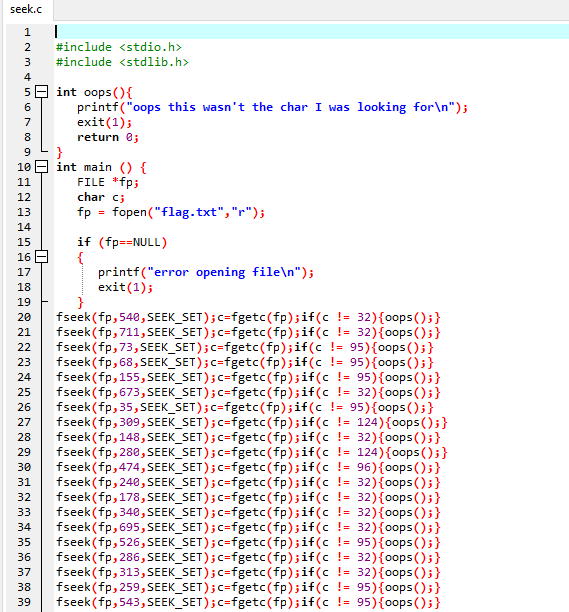Click 'exit(1);' on line 18

pos(125,288)
